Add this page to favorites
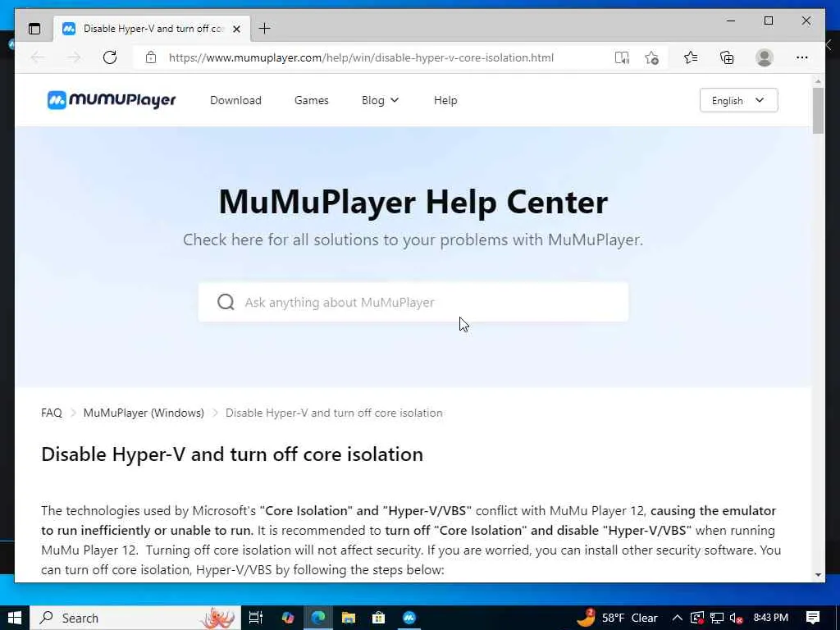The width and height of the screenshot is (840, 630). (x=651, y=57)
